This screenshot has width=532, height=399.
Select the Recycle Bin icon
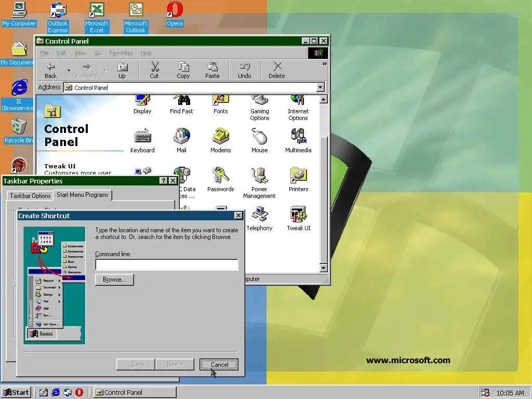[x=19, y=131]
